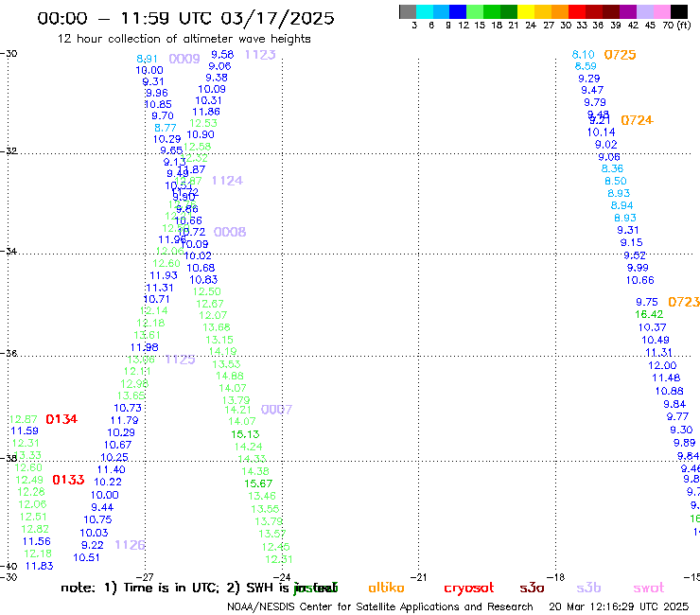Screen dimensions: 700x615
Task: Click wave height value 11.59
Action: point(25,430)
